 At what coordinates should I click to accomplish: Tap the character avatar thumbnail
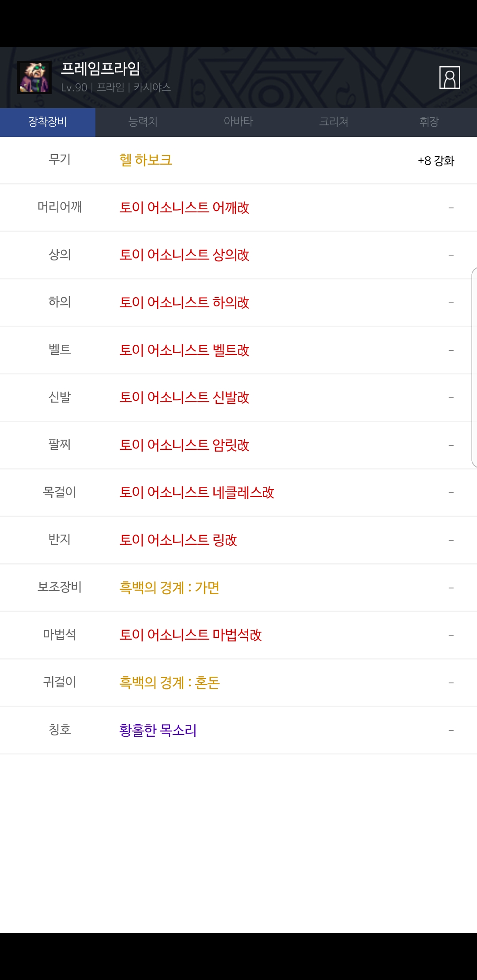pos(34,78)
